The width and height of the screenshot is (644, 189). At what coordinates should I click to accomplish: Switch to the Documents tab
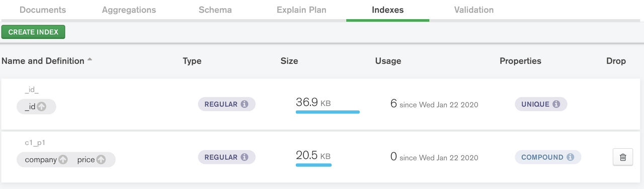tap(43, 10)
